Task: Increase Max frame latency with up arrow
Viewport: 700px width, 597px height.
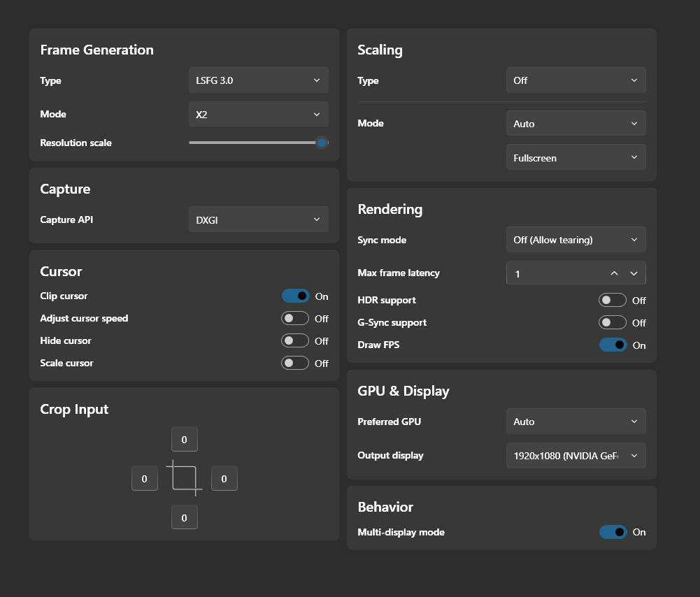Action: pyautogui.click(x=614, y=273)
